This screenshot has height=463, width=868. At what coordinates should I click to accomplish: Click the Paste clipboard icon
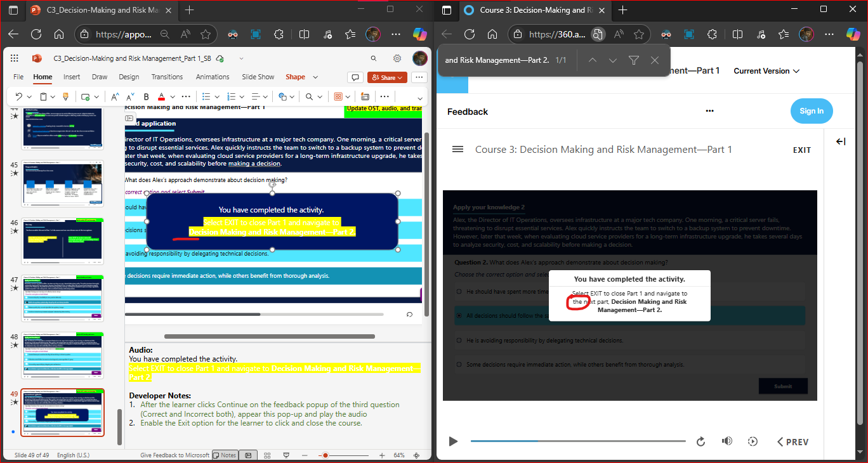click(44, 96)
